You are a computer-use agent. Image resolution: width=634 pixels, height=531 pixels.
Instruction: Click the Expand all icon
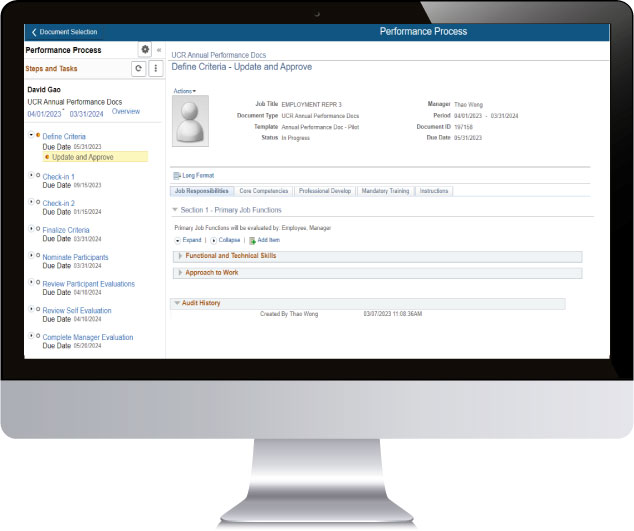point(177,240)
